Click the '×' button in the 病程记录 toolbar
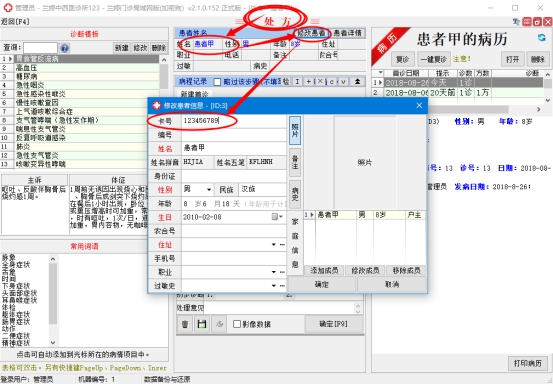The height and width of the screenshot is (384, 553). (x=320, y=81)
